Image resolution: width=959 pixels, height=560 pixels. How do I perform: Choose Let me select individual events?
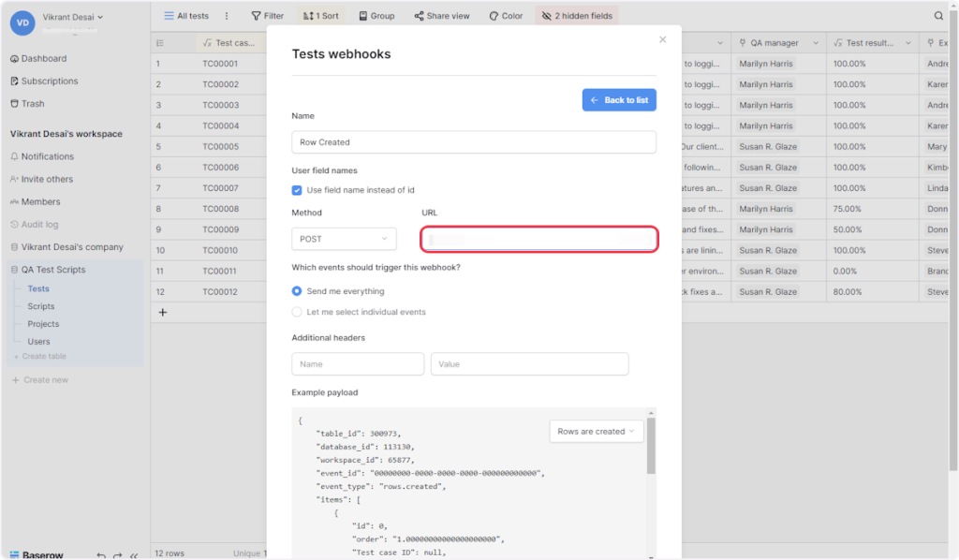pos(297,312)
